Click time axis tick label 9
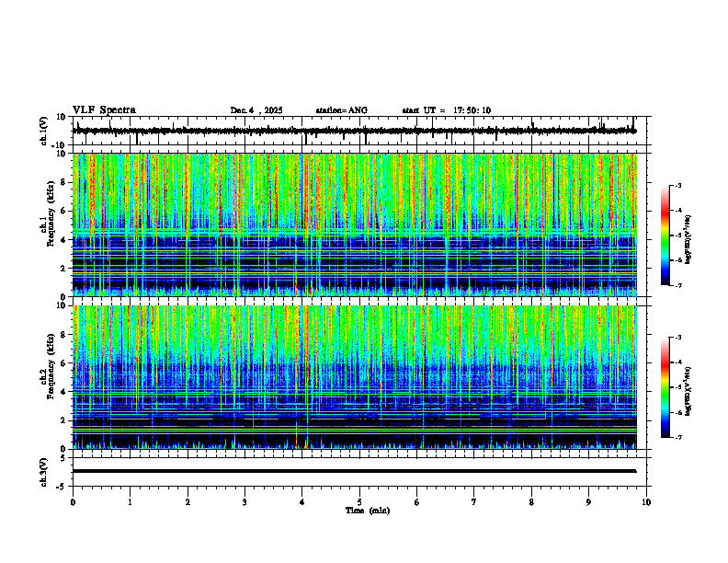The height and width of the screenshot is (563, 728). pyautogui.click(x=588, y=502)
